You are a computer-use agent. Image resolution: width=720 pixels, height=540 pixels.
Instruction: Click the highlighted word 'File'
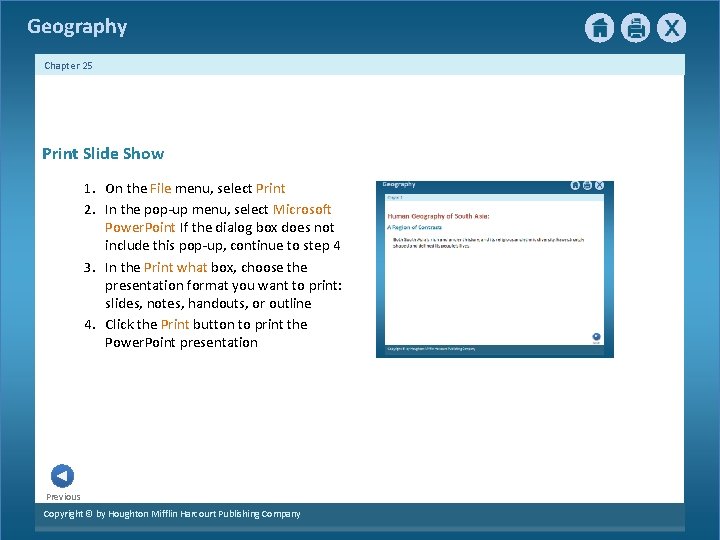point(161,188)
